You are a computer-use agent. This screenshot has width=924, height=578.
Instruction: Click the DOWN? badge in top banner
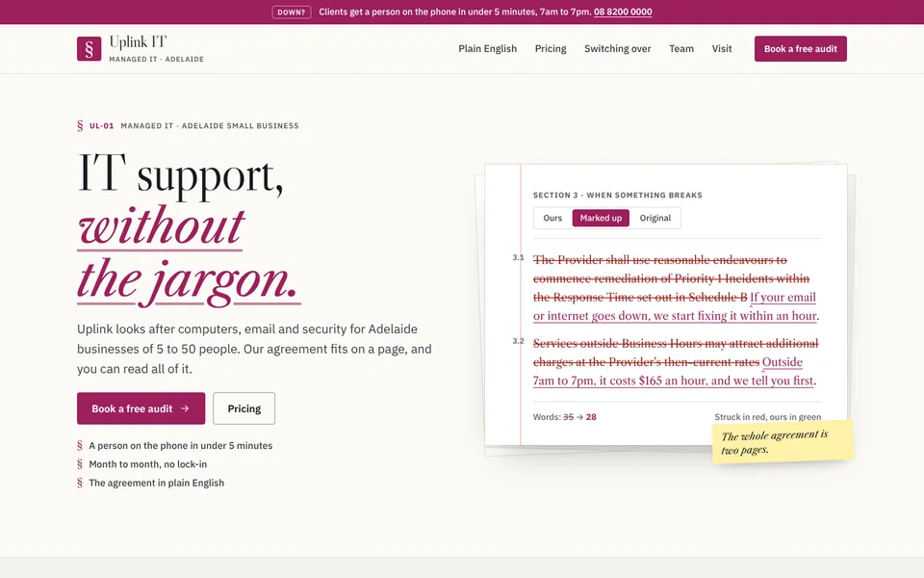(x=291, y=12)
